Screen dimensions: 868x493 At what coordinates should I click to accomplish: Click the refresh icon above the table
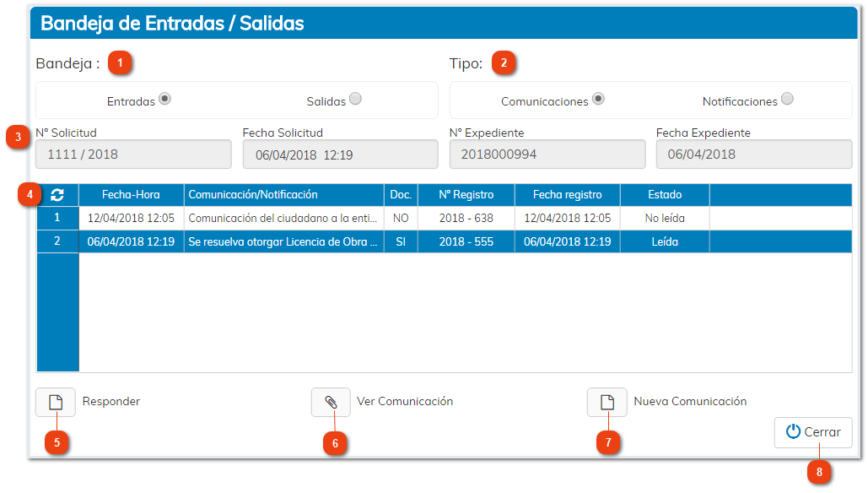click(57, 194)
